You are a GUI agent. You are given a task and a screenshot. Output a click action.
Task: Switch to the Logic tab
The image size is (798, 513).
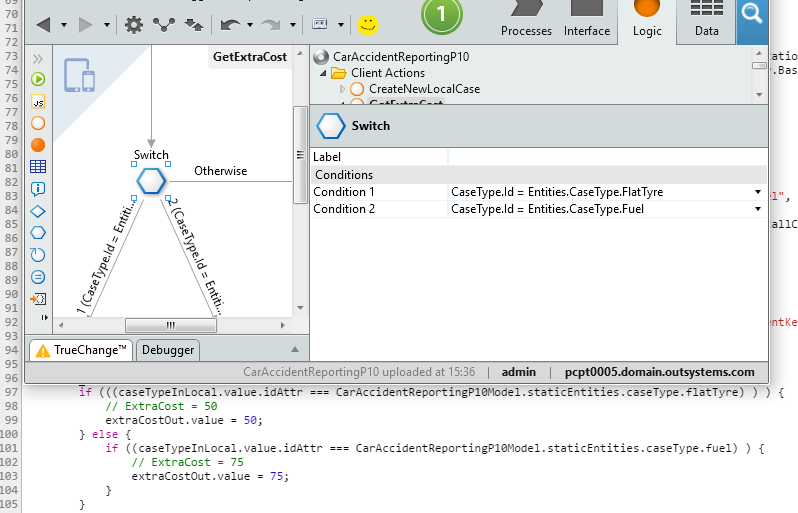(647, 20)
